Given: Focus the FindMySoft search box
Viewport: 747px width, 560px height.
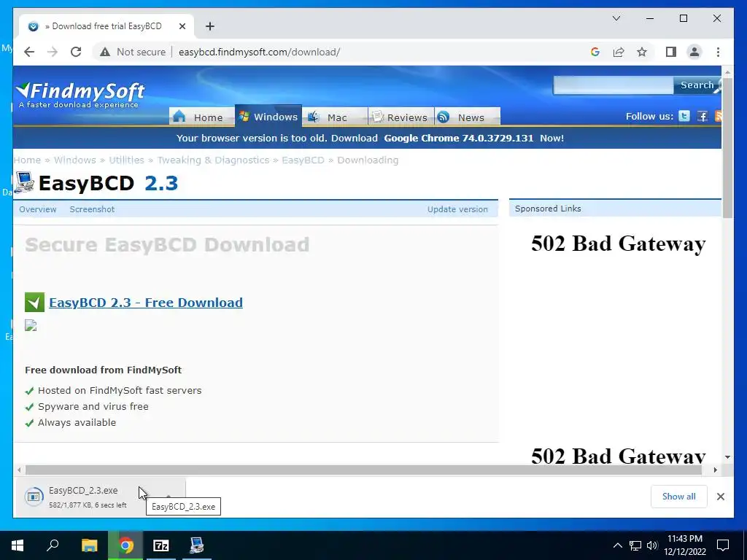Looking at the screenshot, I should 613,85.
